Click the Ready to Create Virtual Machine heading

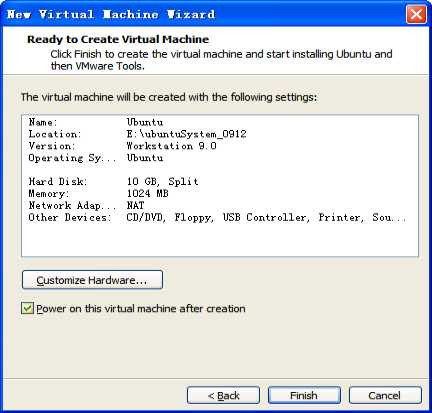pyautogui.click(x=118, y=39)
